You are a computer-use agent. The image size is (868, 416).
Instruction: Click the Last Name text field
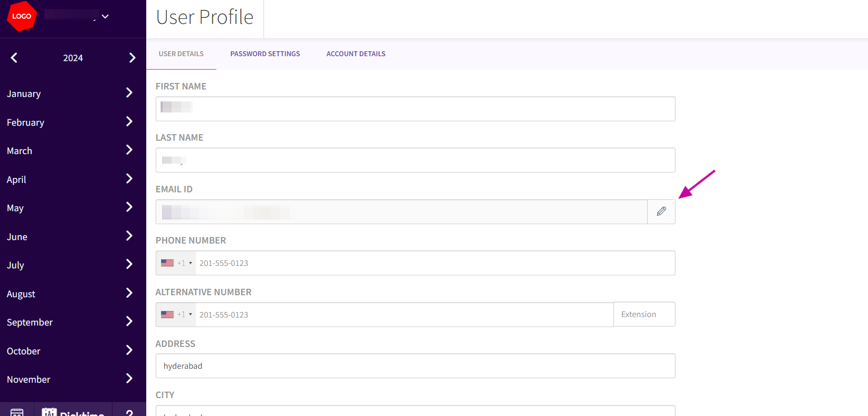[415, 160]
